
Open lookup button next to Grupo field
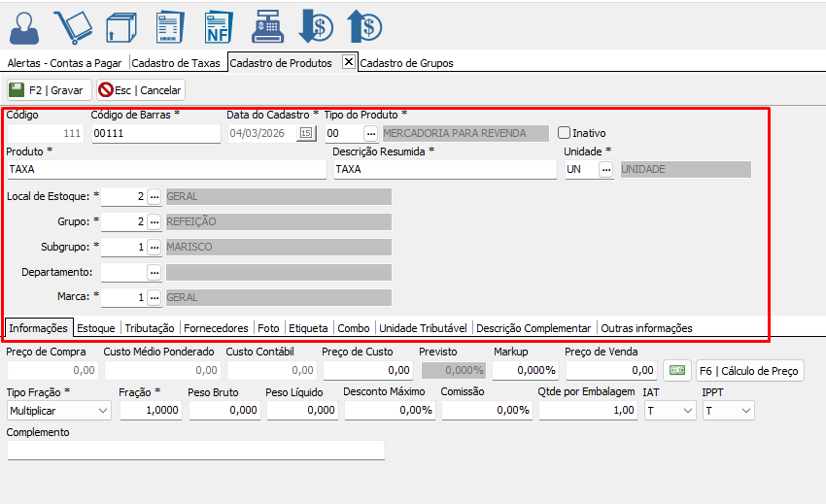click(154, 221)
